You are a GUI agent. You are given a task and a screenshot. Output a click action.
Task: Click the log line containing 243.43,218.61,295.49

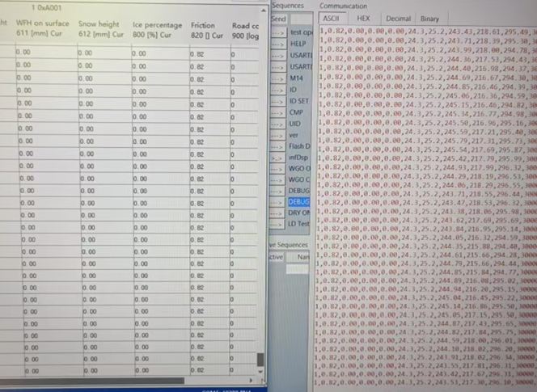point(428,32)
